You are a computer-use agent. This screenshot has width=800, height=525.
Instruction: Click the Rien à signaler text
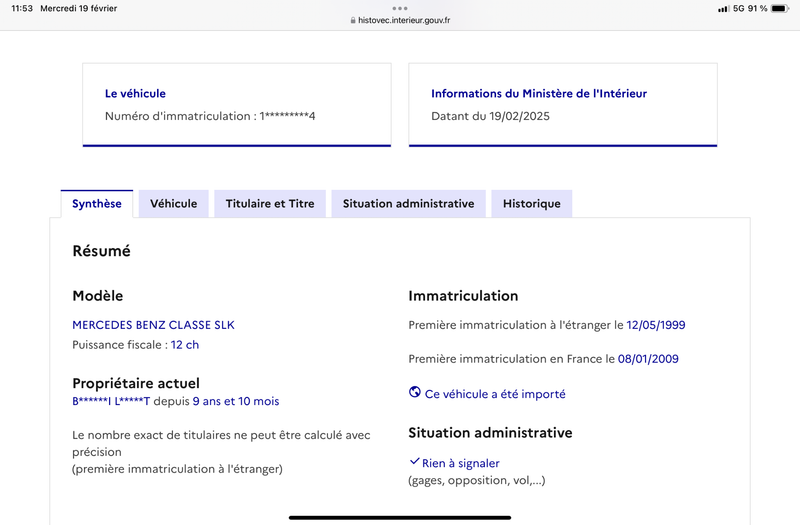461,463
